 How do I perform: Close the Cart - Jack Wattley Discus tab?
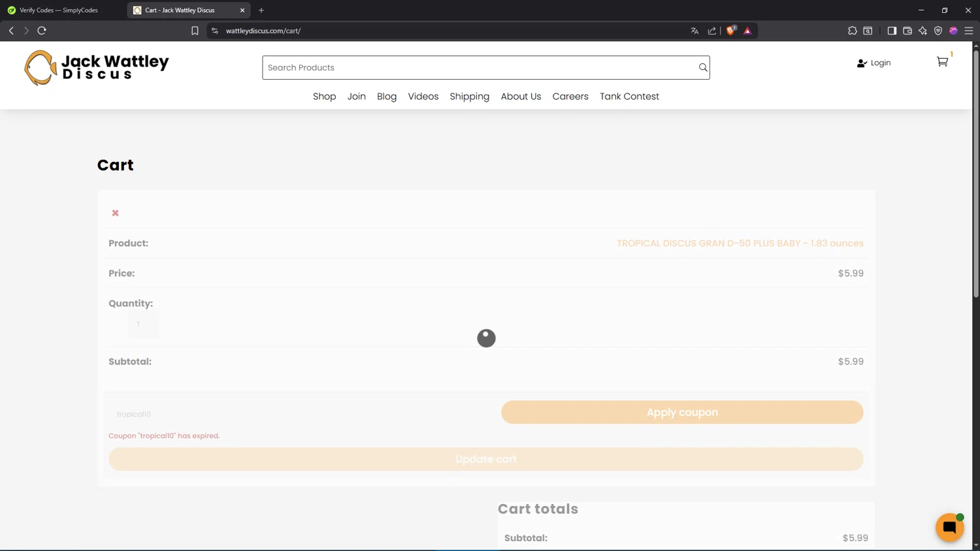click(x=242, y=10)
